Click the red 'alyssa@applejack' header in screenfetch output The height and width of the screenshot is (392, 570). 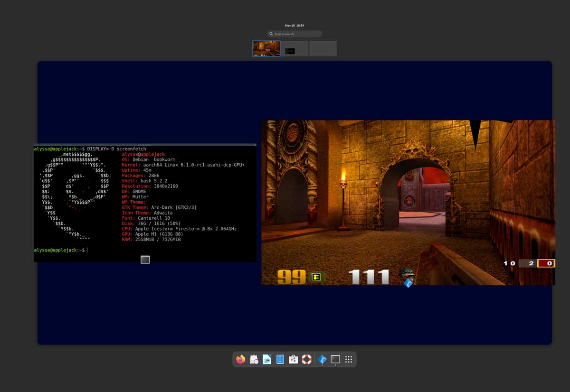(x=143, y=154)
